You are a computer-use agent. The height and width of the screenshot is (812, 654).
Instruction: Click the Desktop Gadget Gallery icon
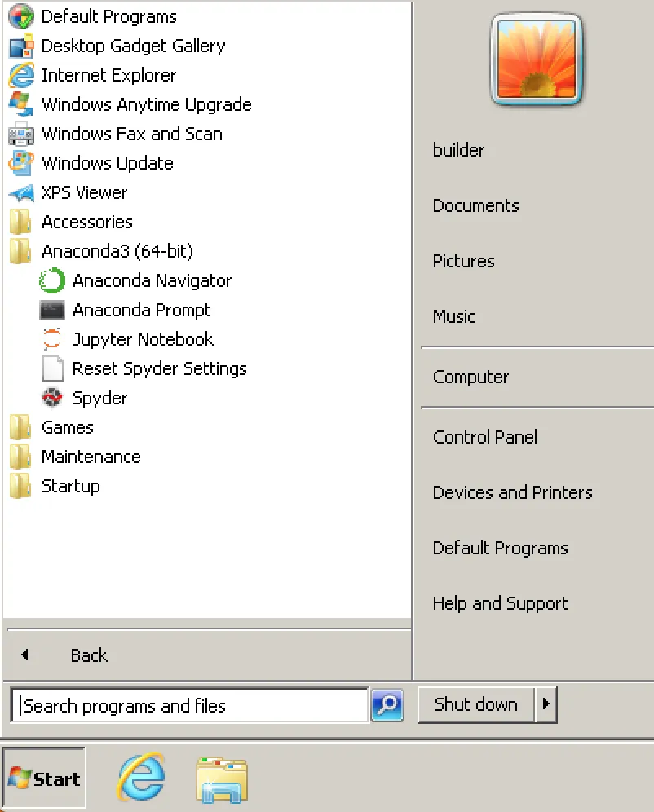click(21, 46)
